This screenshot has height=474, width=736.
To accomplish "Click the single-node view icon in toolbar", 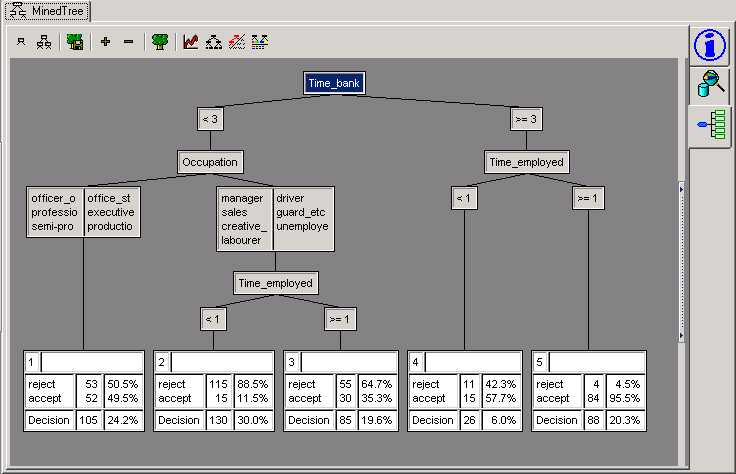I will coord(21,42).
